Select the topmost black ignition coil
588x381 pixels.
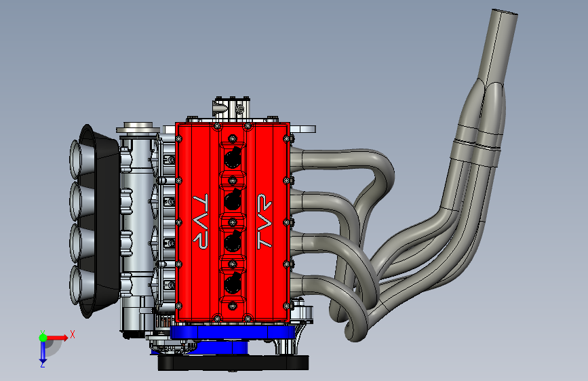tap(233, 158)
